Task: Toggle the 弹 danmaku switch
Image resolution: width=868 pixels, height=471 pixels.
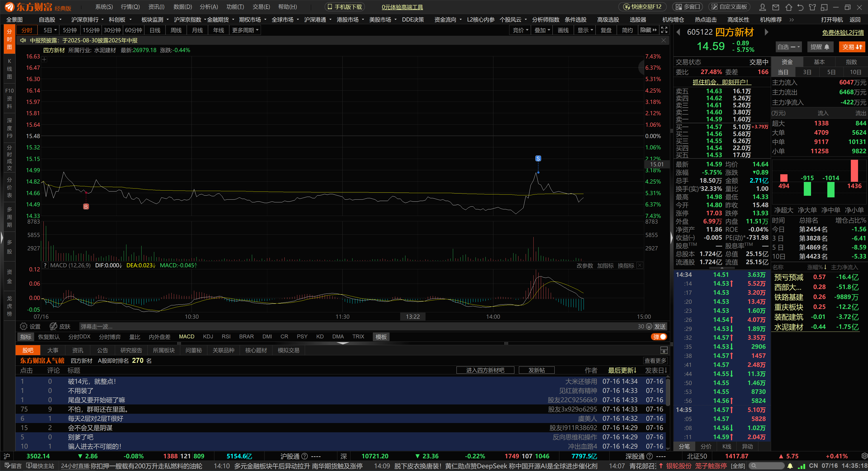Action: click(659, 337)
